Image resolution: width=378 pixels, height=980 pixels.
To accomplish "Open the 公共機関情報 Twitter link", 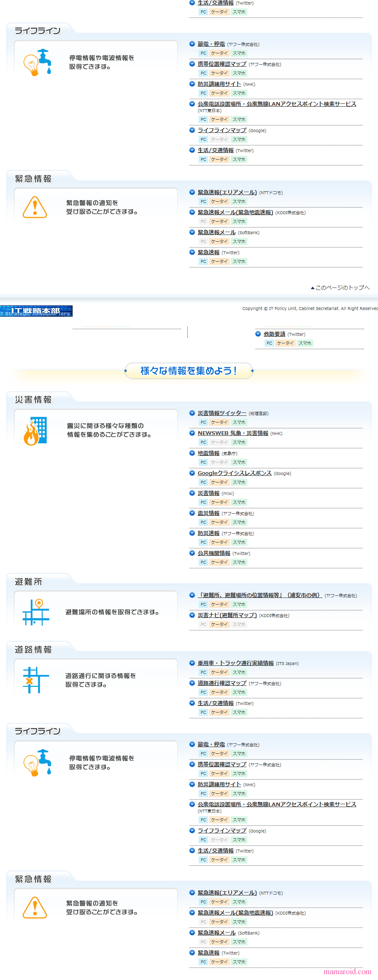I will pos(214,553).
